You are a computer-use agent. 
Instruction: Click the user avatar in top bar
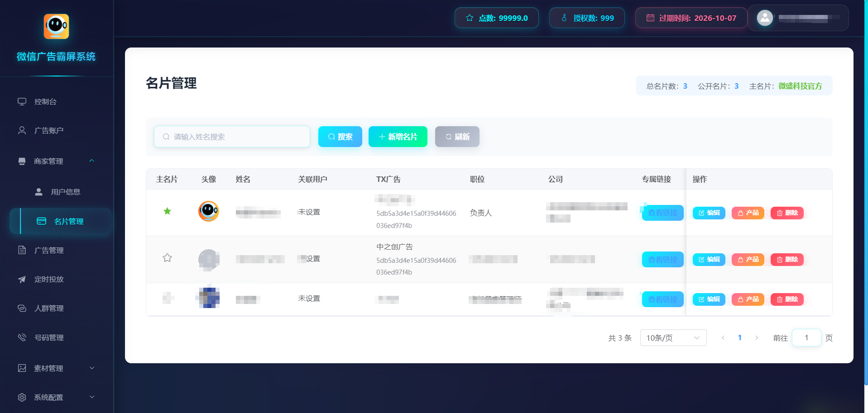[x=765, y=18]
